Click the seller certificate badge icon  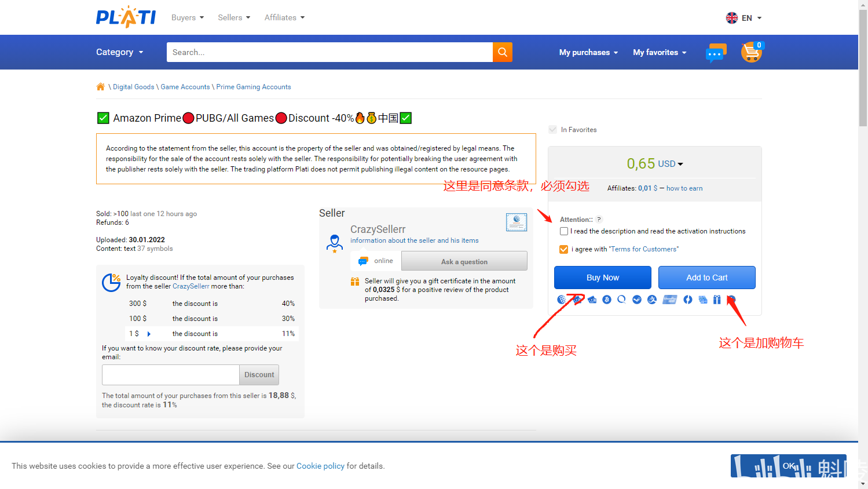click(517, 222)
